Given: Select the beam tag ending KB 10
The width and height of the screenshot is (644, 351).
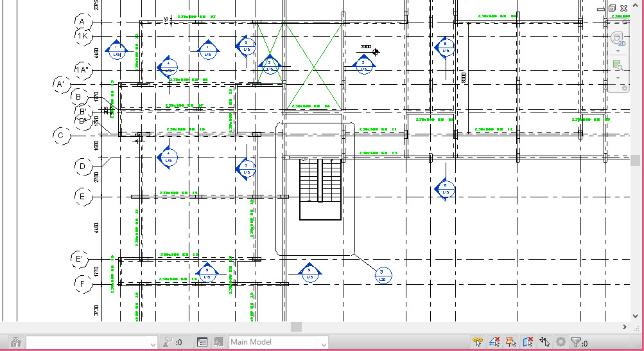Looking at the screenshot, I should 186,129.
